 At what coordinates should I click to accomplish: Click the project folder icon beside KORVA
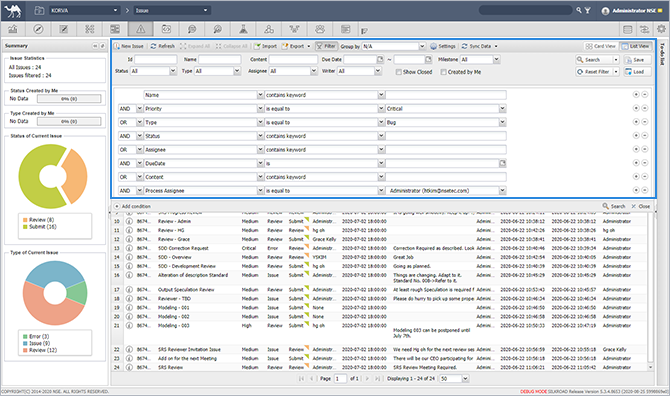(x=39, y=10)
